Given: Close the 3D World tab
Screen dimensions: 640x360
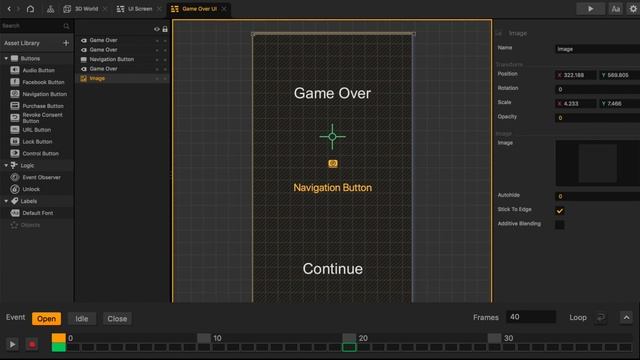Looking at the screenshot, I should [105, 9].
